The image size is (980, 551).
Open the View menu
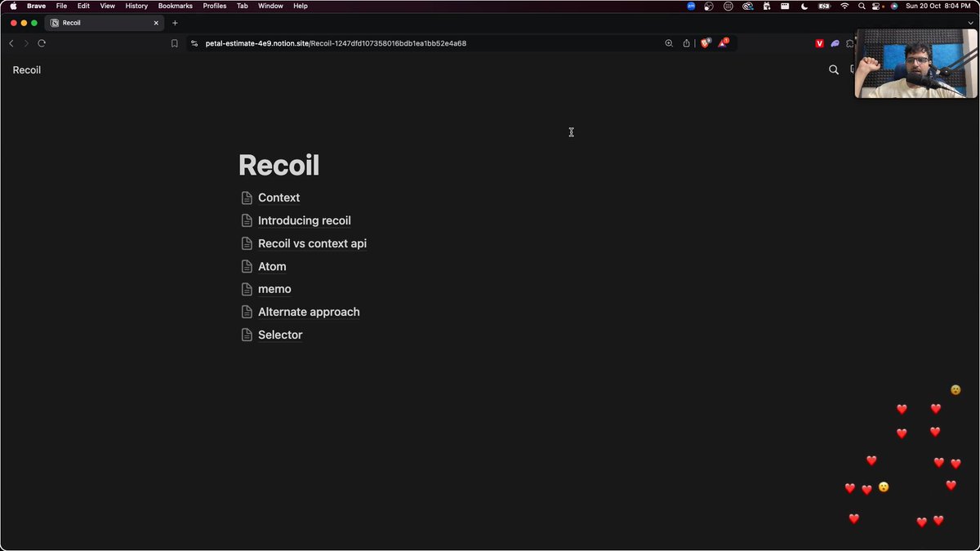[x=108, y=6]
